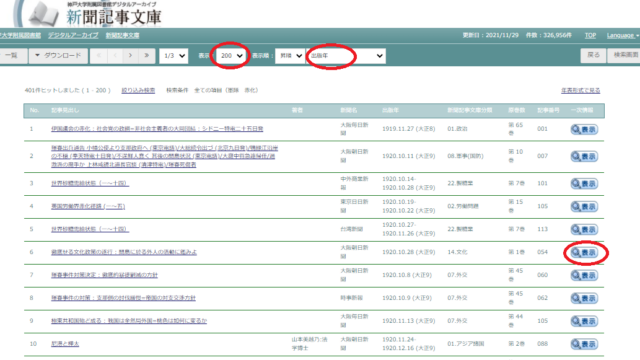Image resolution: width=640 pixels, height=360 pixels.
Task: Click the 新聞名 column header
Action: coord(349,110)
